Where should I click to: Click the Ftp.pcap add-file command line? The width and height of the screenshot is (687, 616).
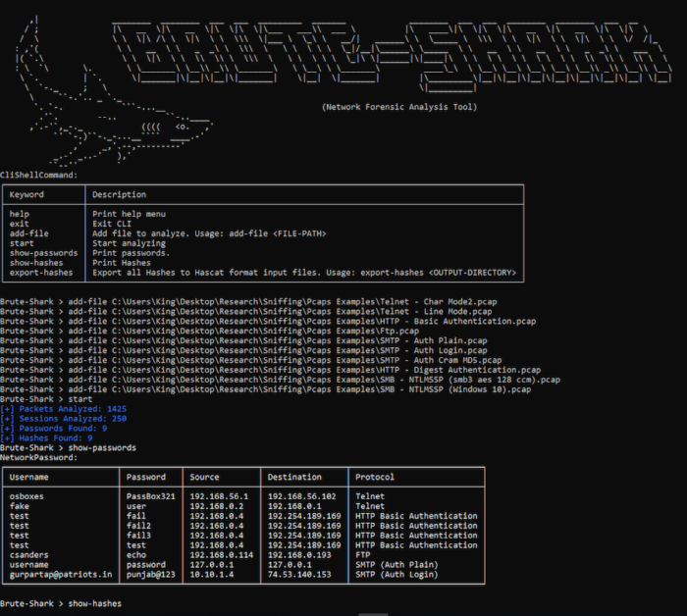pos(209,331)
